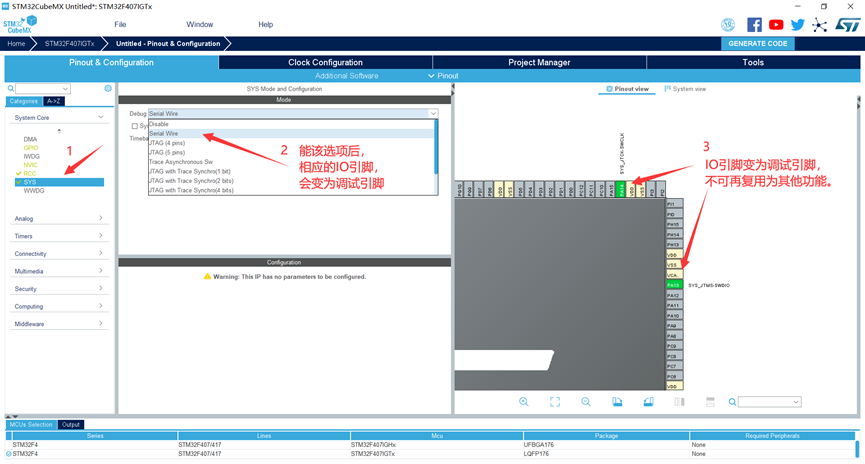Open the YouTube icon link
This screenshot has height=464, width=865.
776,24
